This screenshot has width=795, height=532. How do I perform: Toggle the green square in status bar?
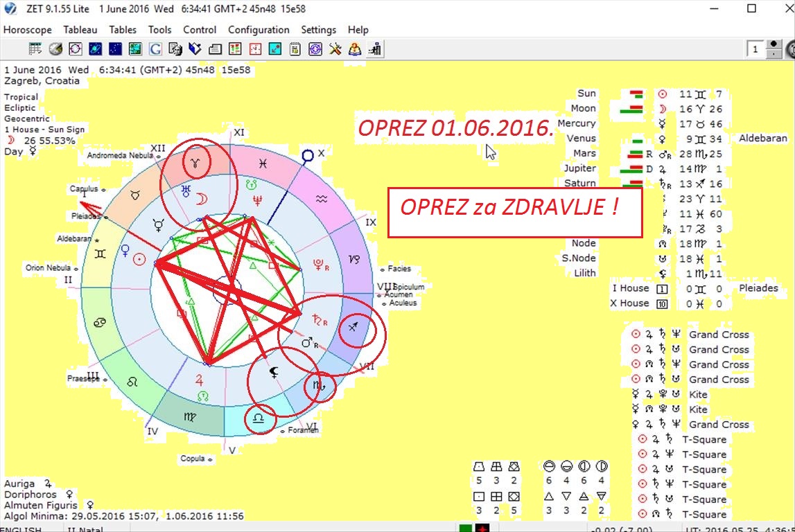click(x=465, y=529)
